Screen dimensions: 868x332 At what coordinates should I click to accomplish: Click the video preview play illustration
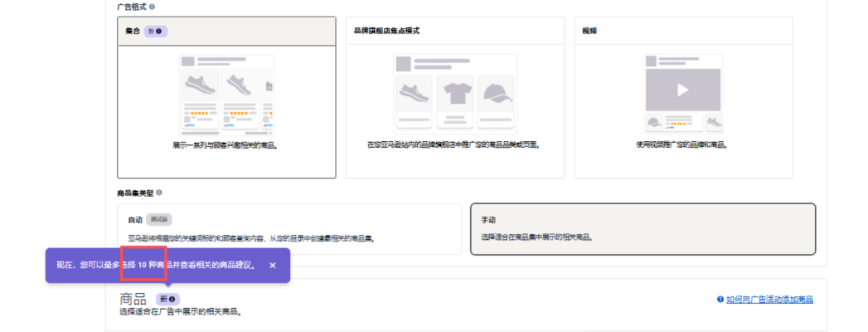point(683,94)
